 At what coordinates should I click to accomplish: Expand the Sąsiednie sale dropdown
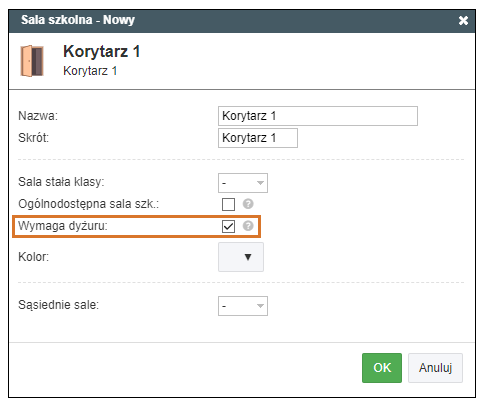coord(243,306)
